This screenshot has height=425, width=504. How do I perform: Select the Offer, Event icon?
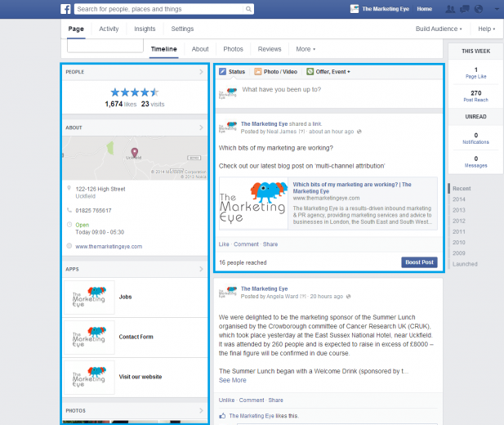click(x=310, y=71)
